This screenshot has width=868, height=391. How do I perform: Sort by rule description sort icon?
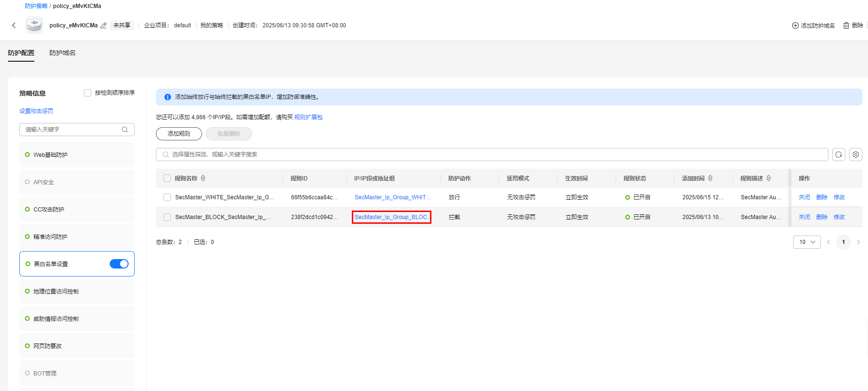tap(769, 178)
